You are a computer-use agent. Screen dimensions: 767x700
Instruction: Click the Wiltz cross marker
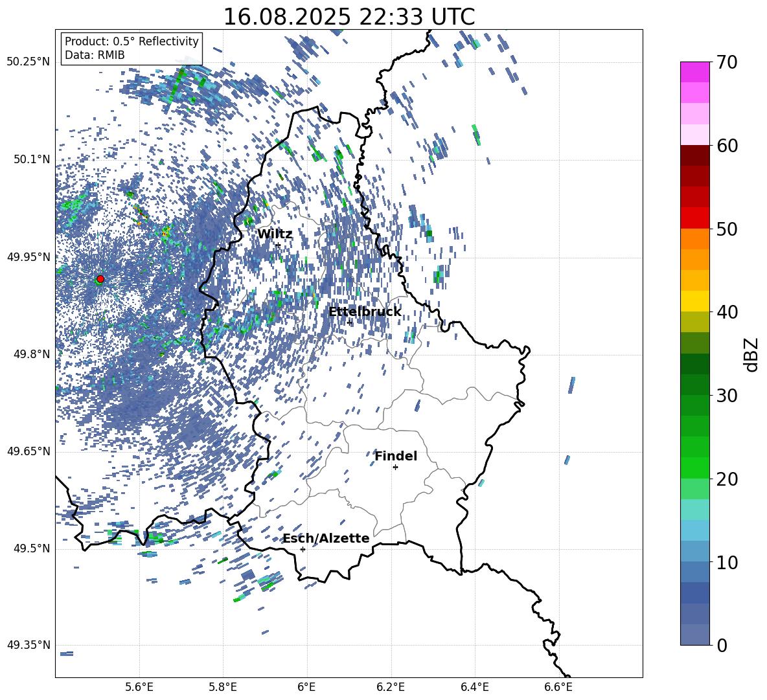pyautogui.click(x=278, y=245)
